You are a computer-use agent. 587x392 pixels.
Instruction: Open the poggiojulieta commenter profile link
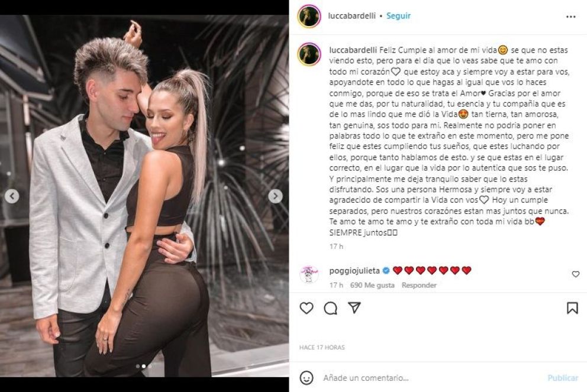pos(354,270)
